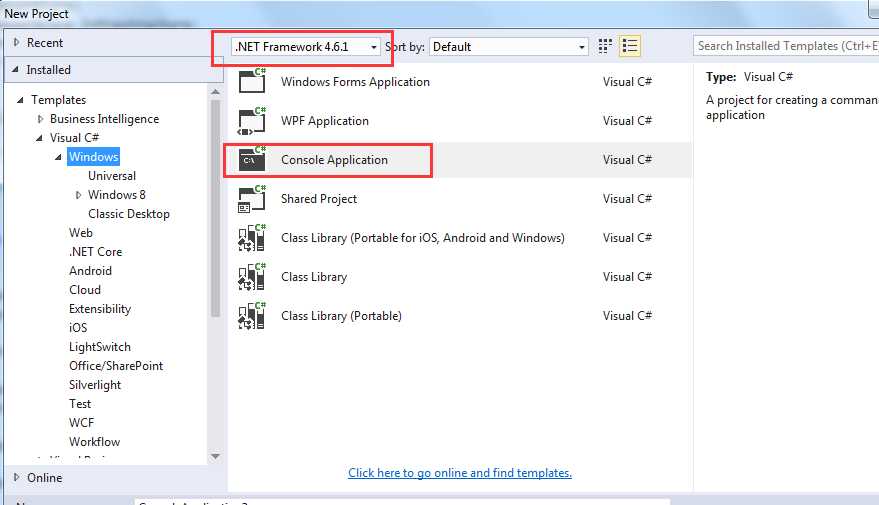Collapse the Windows node arrow

pos(58,157)
